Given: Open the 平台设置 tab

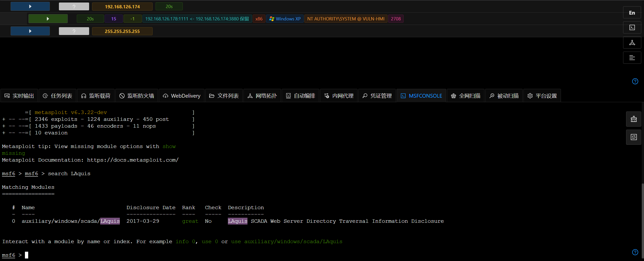Looking at the screenshot, I should coord(542,96).
